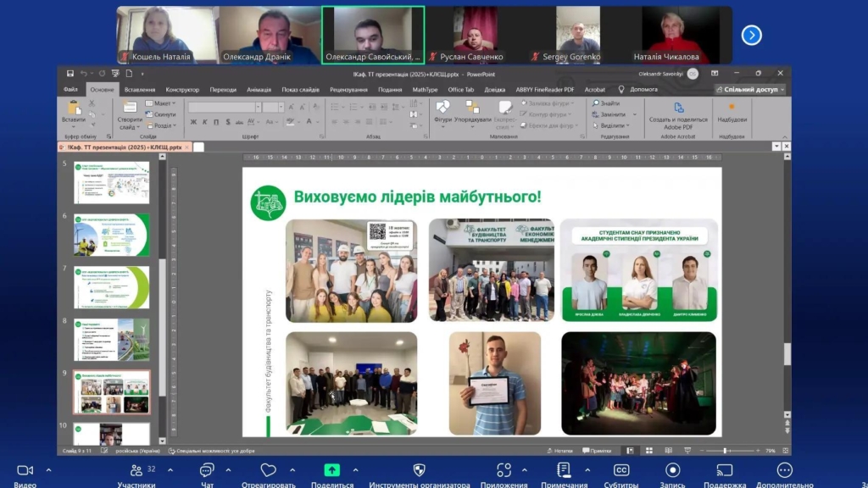
Task: Open the Zoom chat panel
Action: tap(207, 470)
